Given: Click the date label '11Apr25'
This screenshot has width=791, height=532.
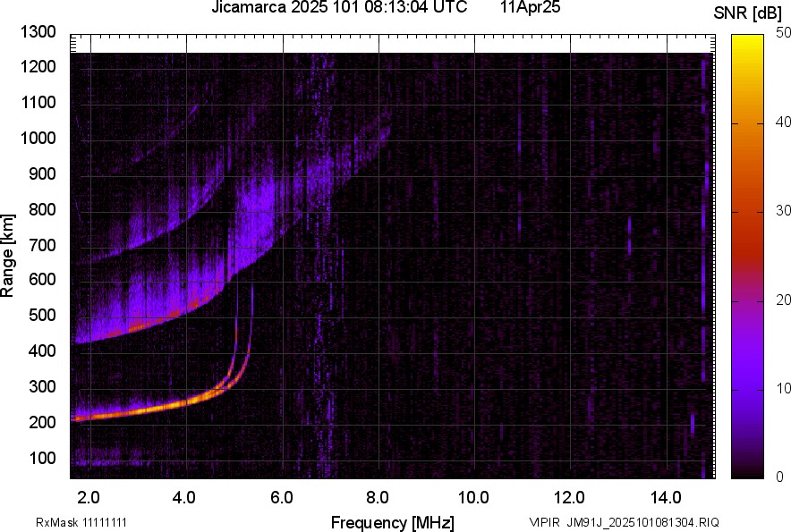Looking at the screenshot, I should (531, 7).
